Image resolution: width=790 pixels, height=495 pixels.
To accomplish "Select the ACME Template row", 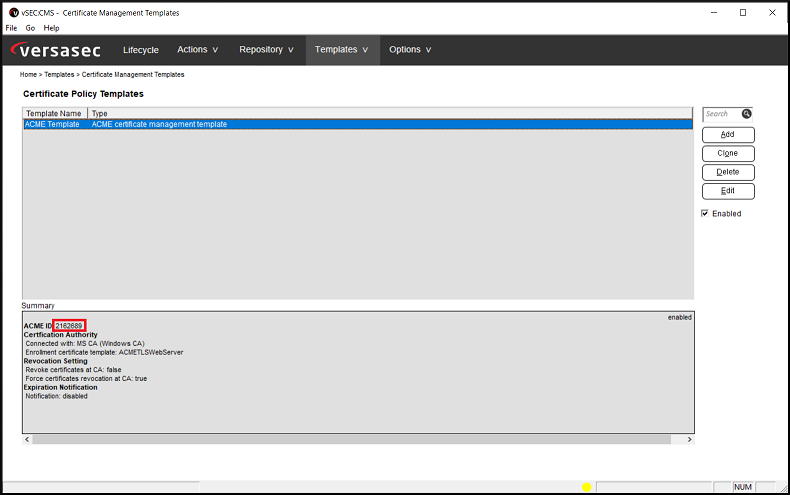I will click(358, 124).
